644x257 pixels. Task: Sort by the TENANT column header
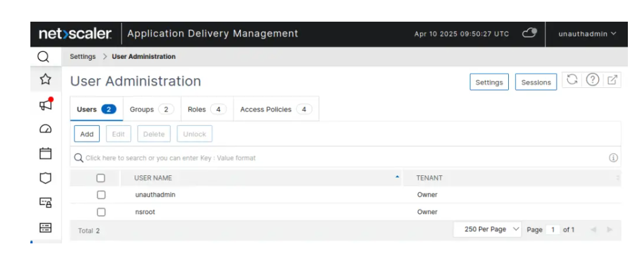[429, 178]
